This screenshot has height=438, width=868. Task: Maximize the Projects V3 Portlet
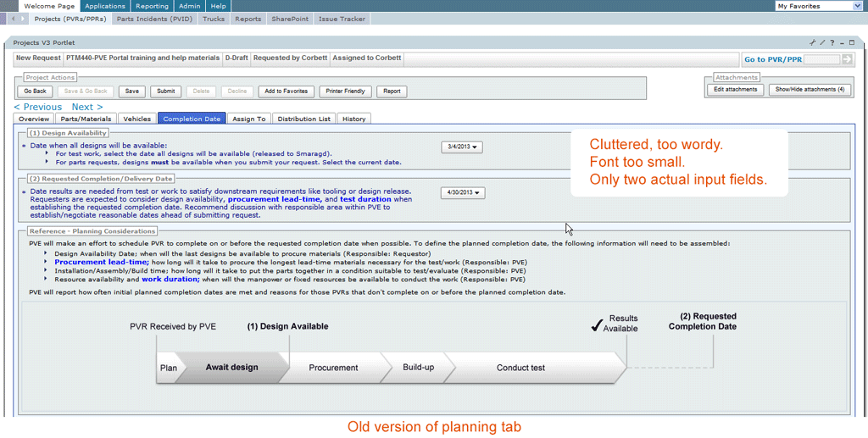(x=852, y=42)
